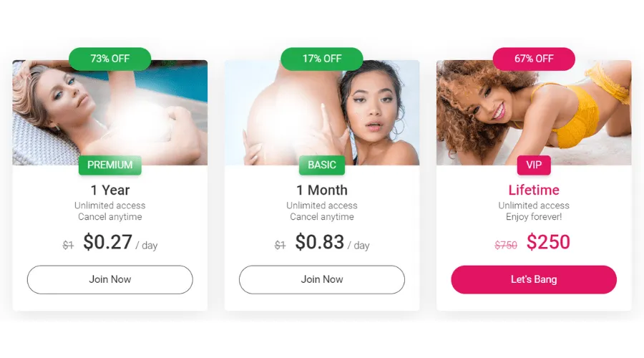The height and width of the screenshot is (358, 644).
Task: Click the 17% OFF discount badge
Action: click(321, 59)
